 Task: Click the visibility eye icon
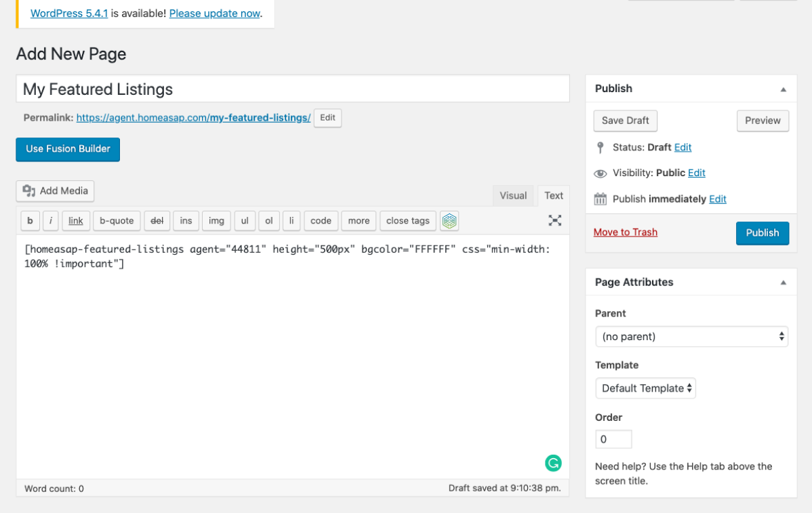pyautogui.click(x=601, y=173)
